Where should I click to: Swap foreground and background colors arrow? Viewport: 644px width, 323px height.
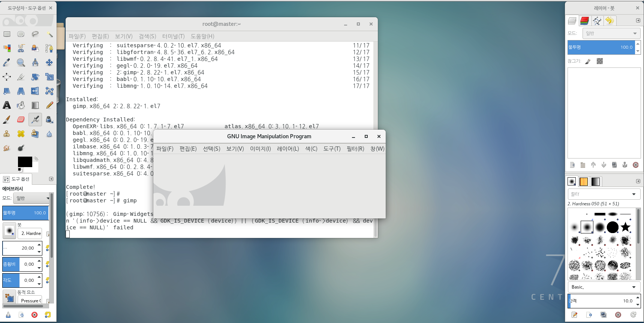36,159
